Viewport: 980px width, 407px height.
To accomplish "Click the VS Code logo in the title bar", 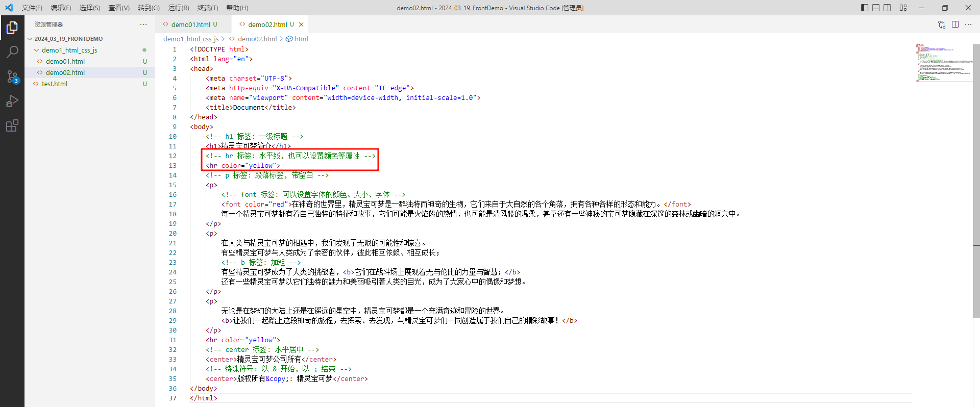I will click(x=9, y=8).
